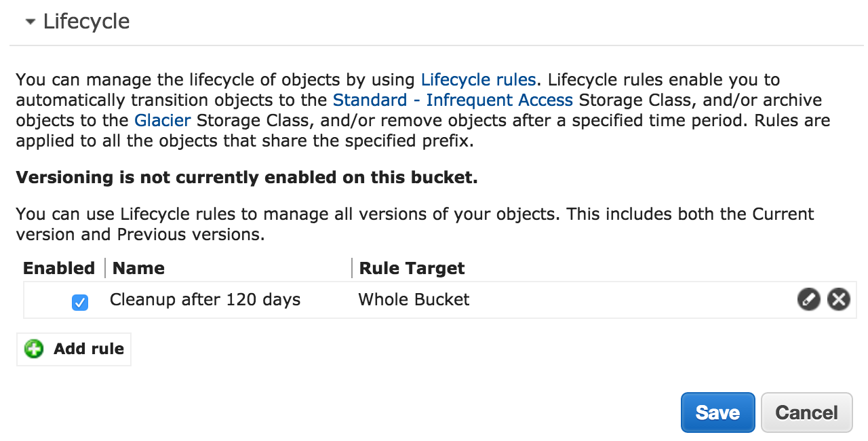
Task: Click the Name column header
Action: tap(138, 268)
